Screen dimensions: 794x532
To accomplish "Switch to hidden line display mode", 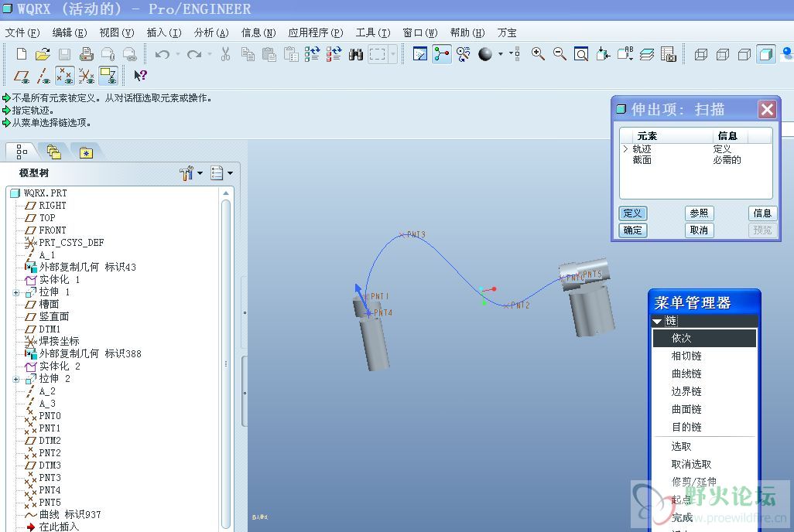I will (x=723, y=53).
